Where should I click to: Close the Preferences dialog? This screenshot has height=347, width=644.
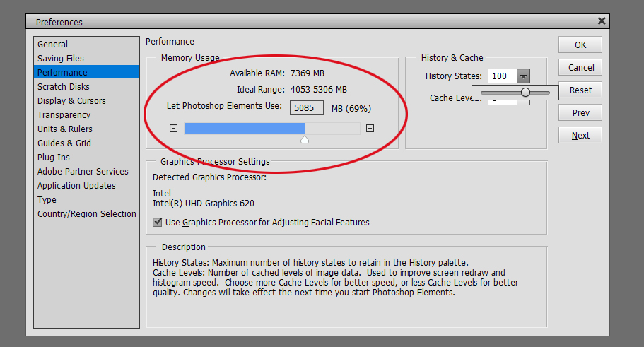tap(602, 21)
